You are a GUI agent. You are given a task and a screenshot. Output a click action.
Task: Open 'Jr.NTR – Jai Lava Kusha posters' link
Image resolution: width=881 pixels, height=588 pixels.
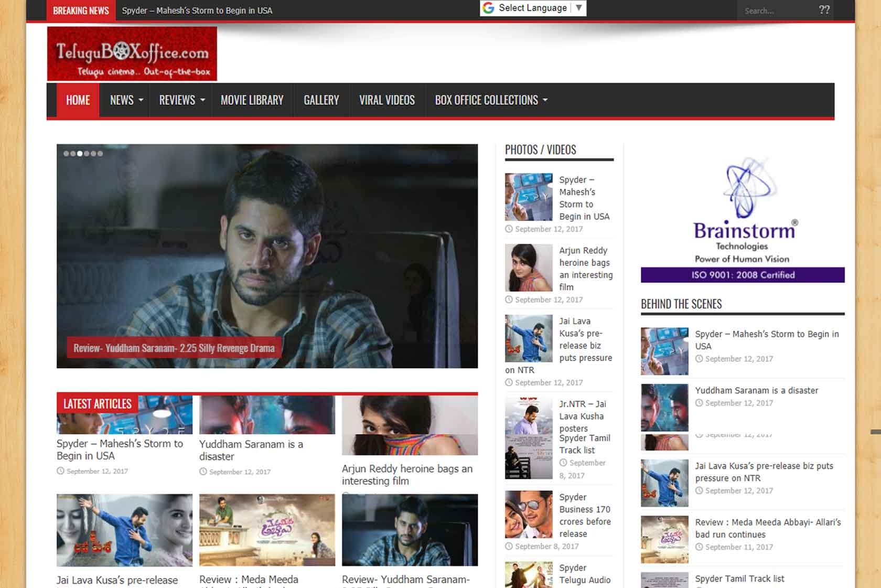coord(583,416)
